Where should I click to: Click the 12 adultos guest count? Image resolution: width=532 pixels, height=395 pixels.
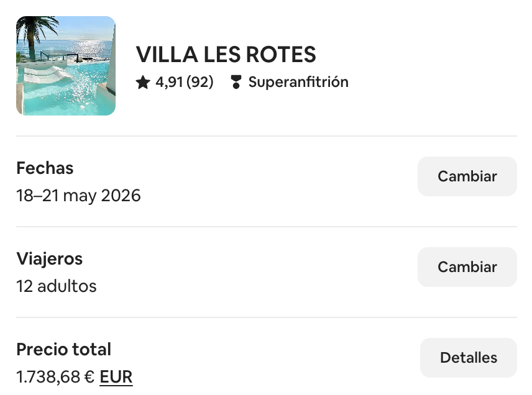(x=56, y=286)
